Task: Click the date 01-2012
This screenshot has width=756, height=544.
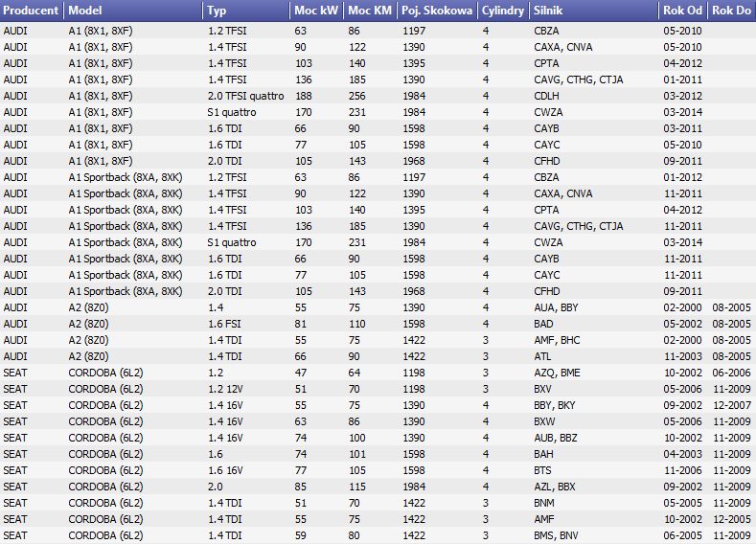Action: tap(683, 177)
